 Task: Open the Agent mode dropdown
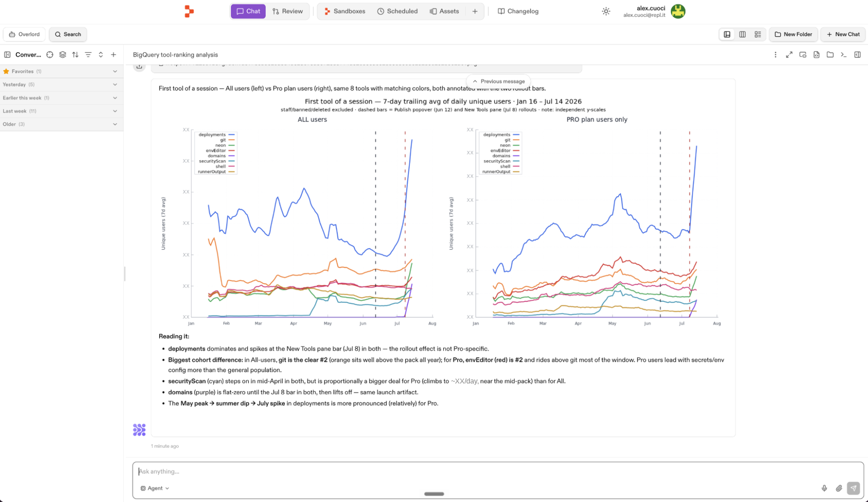click(x=155, y=488)
